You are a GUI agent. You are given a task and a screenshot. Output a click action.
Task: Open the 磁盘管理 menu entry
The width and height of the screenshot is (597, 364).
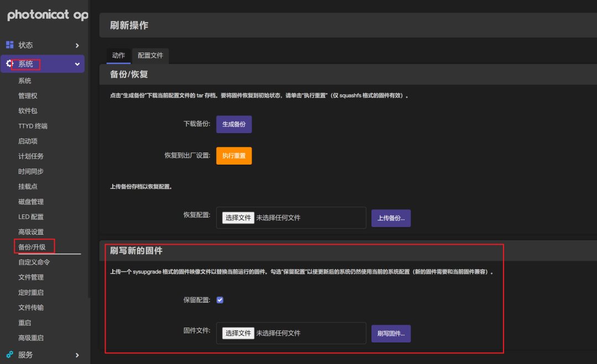click(x=31, y=202)
